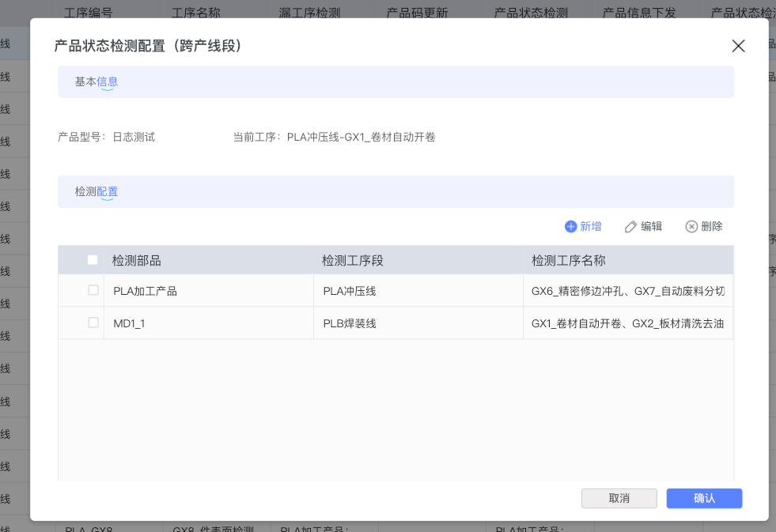The image size is (776, 532).
Task: Click the PLB焊装线 cell
Action: (x=350, y=323)
